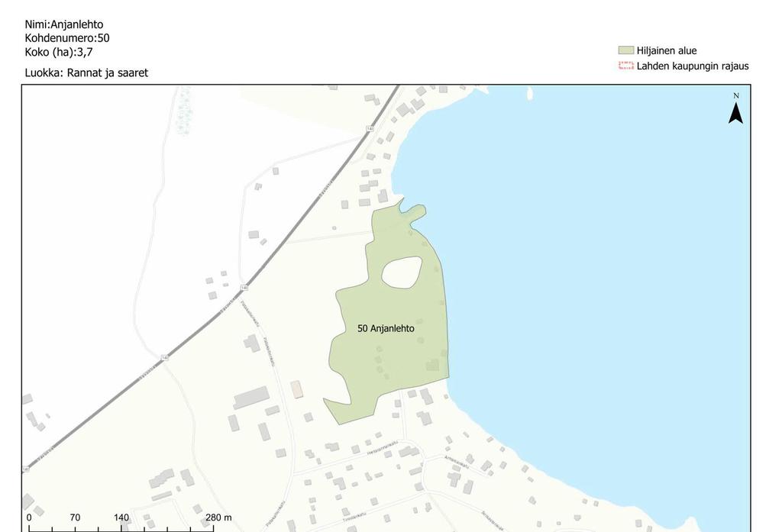Image resolution: width=782 pixels, height=532 pixels.
Task: Click 'Luokka: Rannat ja saaret' text
Action: pyautogui.click(x=86, y=73)
